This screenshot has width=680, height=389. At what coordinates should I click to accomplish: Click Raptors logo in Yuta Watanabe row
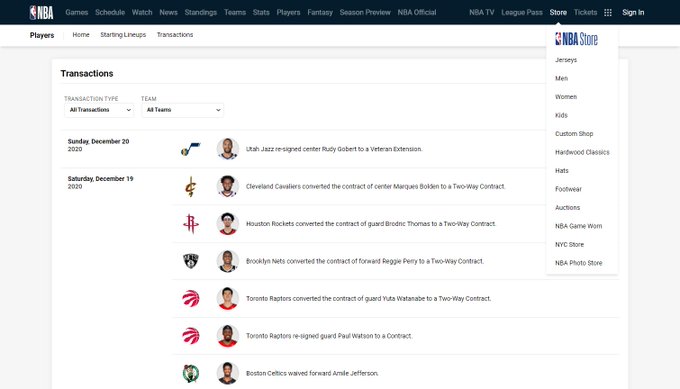click(x=190, y=298)
